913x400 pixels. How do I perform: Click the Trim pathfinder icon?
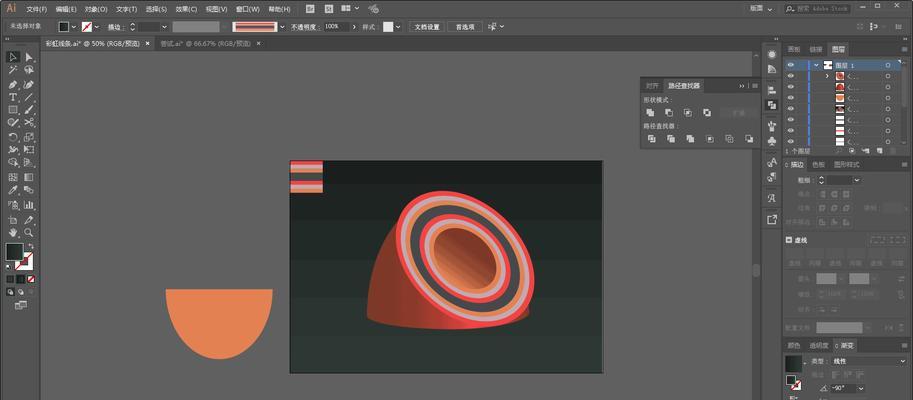671,139
